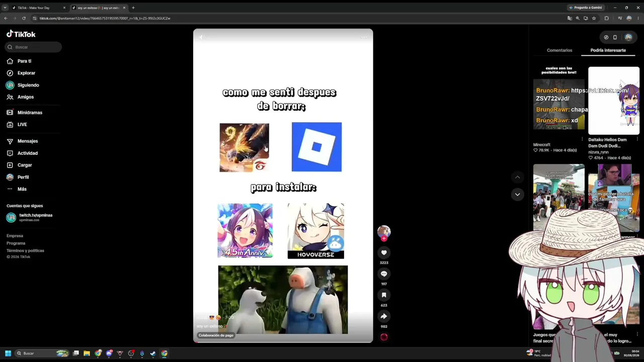Open the Daitaku Helios recommended video
Viewport: 644px width, 362px height.
pyautogui.click(x=614, y=101)
